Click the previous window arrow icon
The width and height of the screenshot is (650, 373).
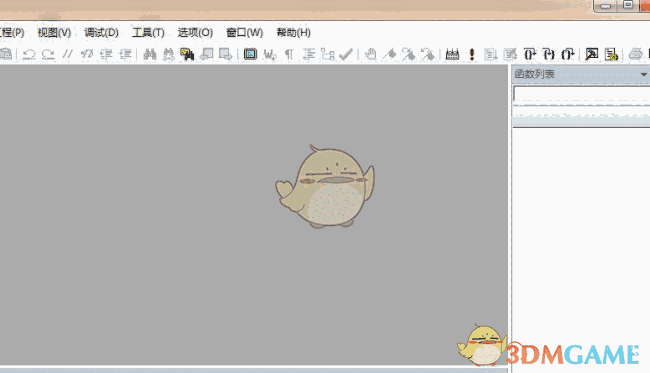tap(206, 54)
